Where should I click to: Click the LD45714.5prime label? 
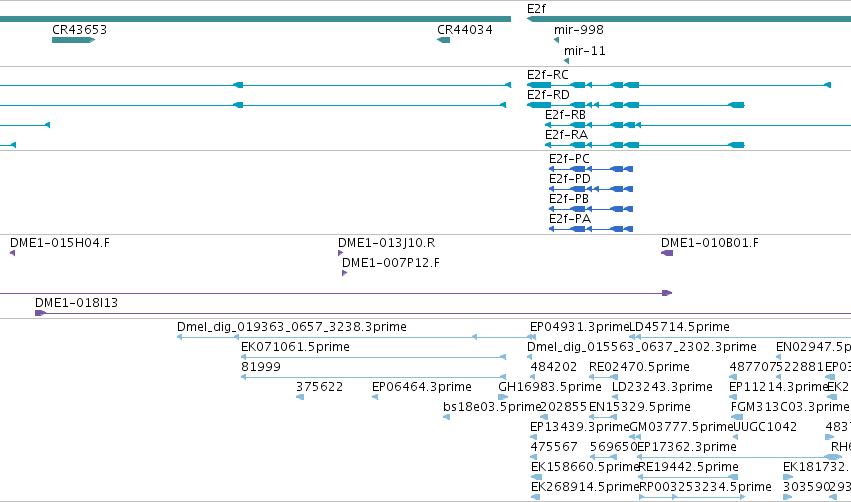[679, 327]
